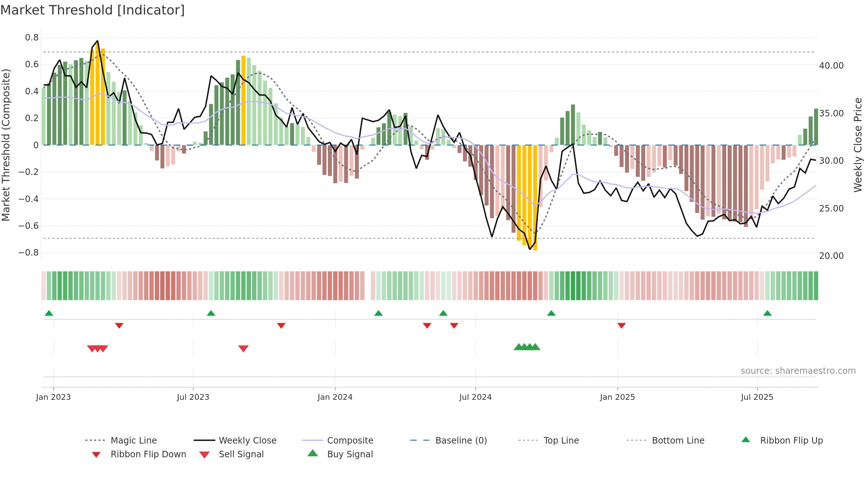Toggle the Buy Signal legend entry

pyautogui.click(x=340, y=454)
